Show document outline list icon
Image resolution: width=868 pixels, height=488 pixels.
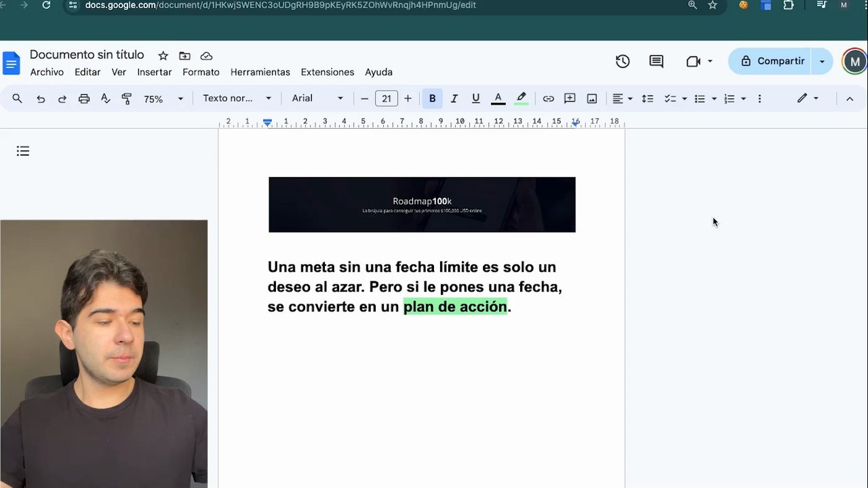coord(23,151)
